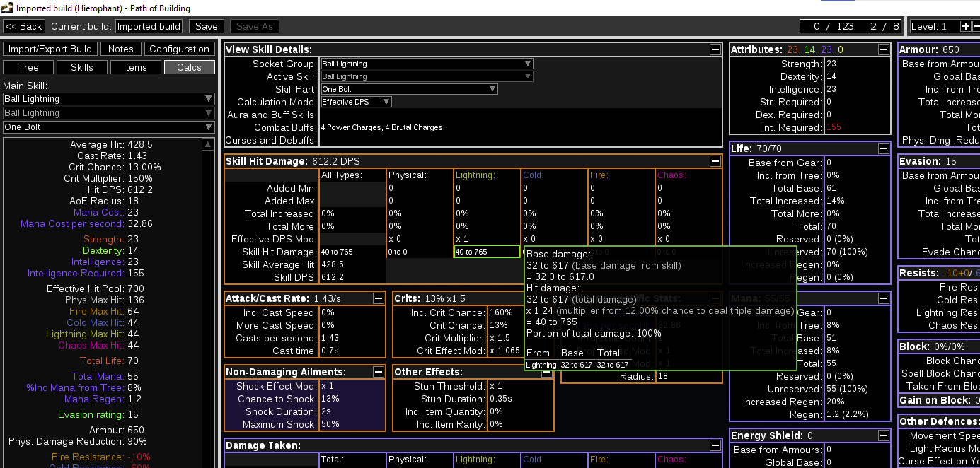Collapse the View Skill Details section
Image resolution: width=980 pixels, height=468 pixels.
pyautogui.click(x=716, y=49)
